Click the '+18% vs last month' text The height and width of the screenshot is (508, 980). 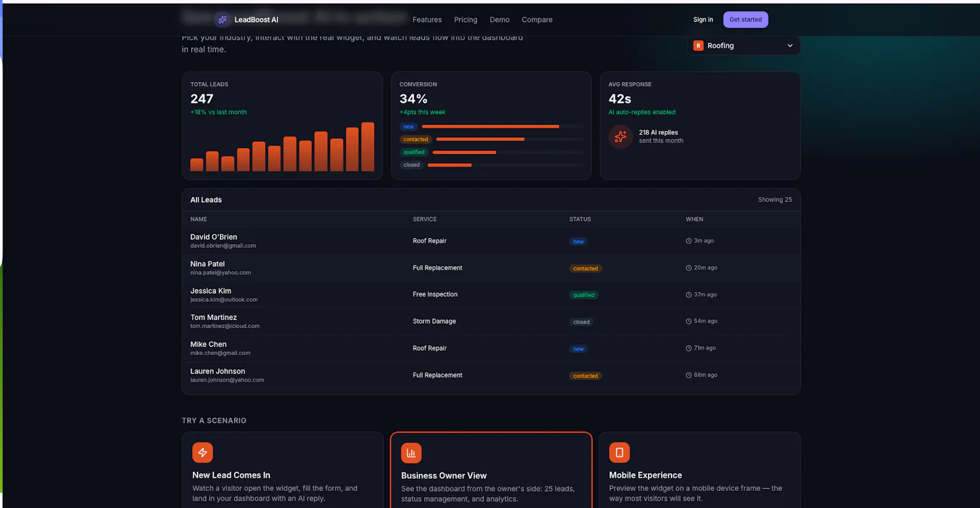pyautogui.click(x=219, y=112)
